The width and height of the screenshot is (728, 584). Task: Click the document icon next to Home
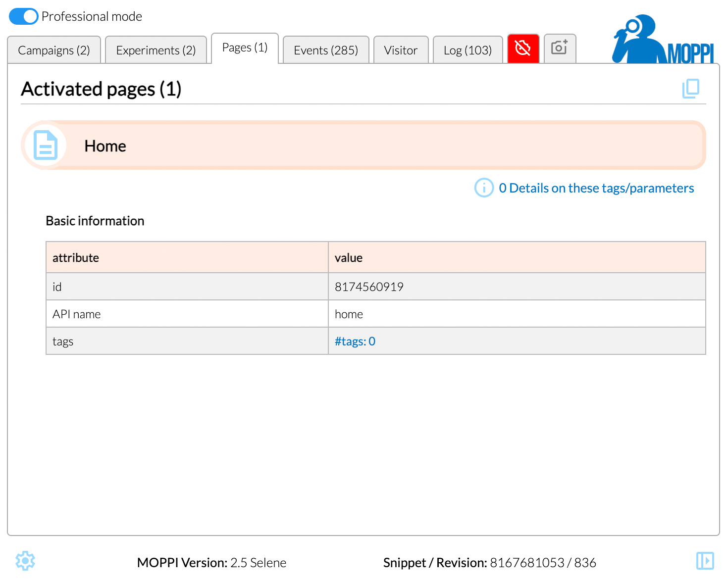click(46, 146)
